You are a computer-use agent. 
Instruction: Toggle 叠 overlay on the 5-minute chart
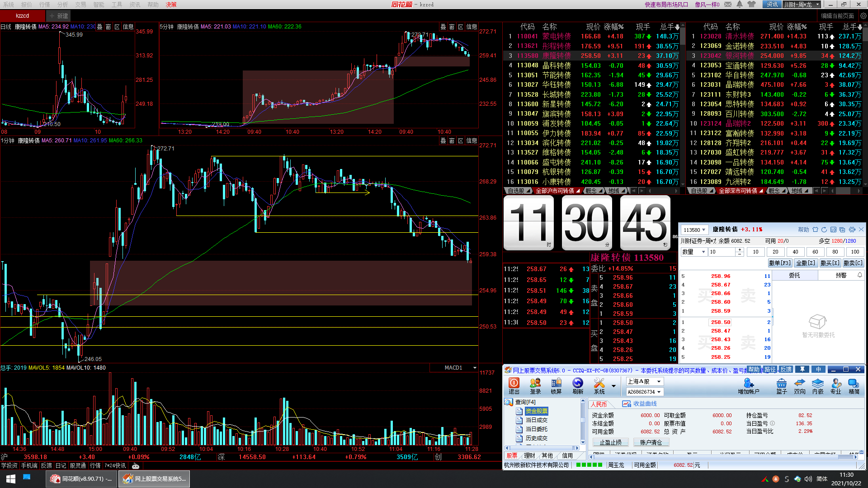pyautogui.click(x=443, y=27)
